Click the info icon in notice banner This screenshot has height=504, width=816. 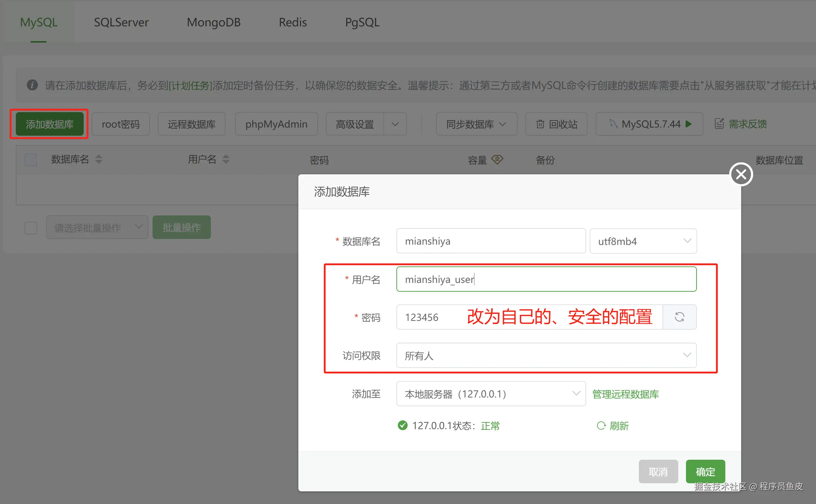[x=32, y=85]
